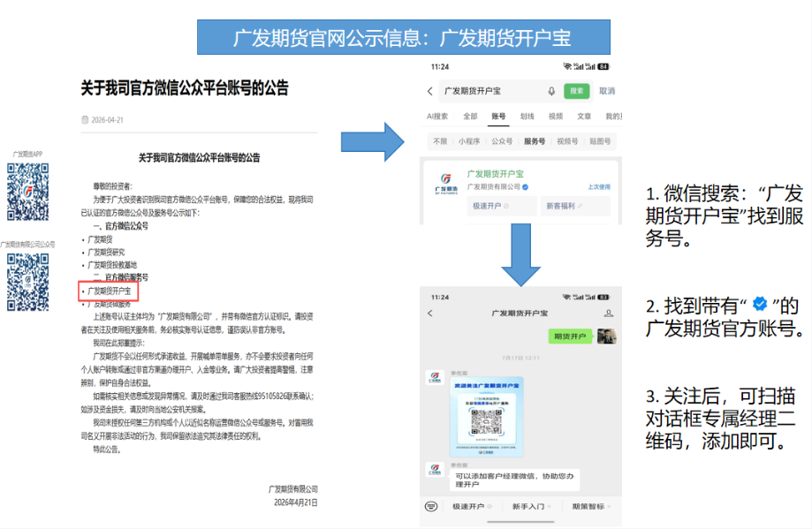Click blue verified badge in instruction step 2

[x=760, y=304]
